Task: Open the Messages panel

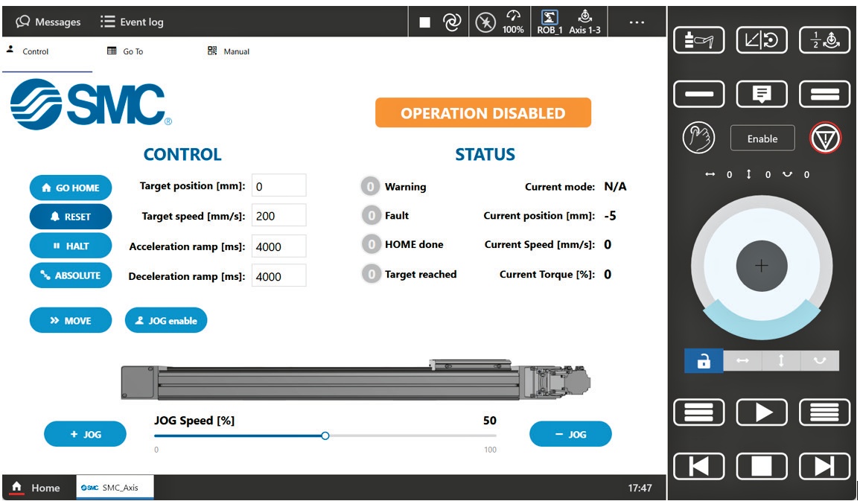Action: 48,22
